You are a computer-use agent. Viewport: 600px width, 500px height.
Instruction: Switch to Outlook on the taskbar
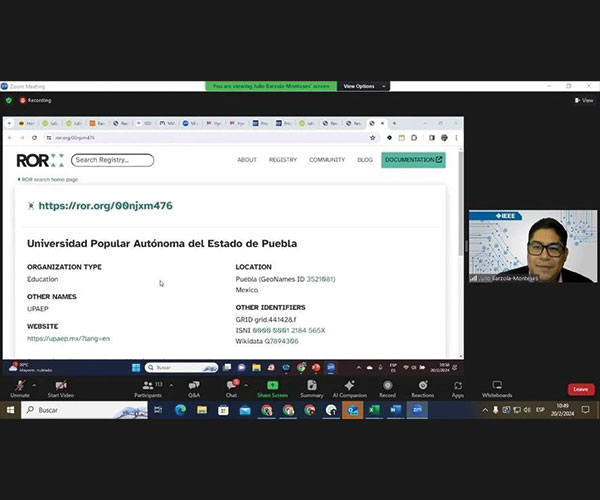pos(352,410)
